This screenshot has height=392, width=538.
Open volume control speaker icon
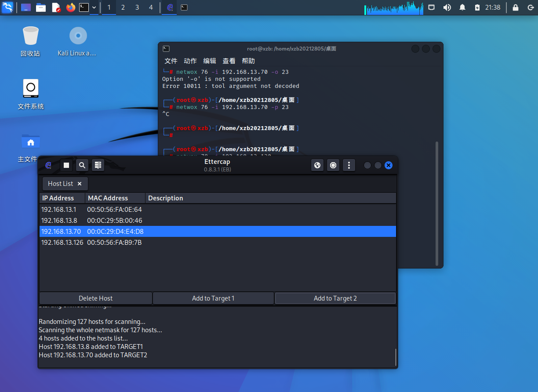click(x=447, y=7)
